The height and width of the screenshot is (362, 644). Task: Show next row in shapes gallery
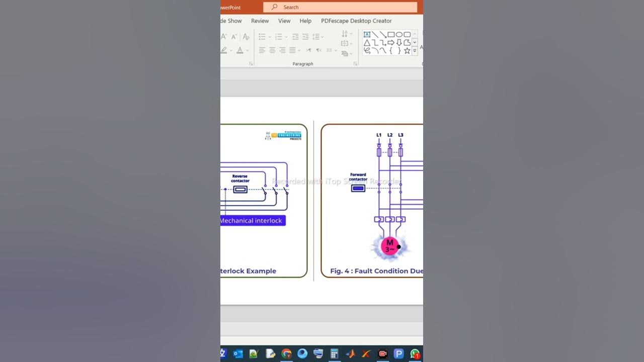(415, 43)
